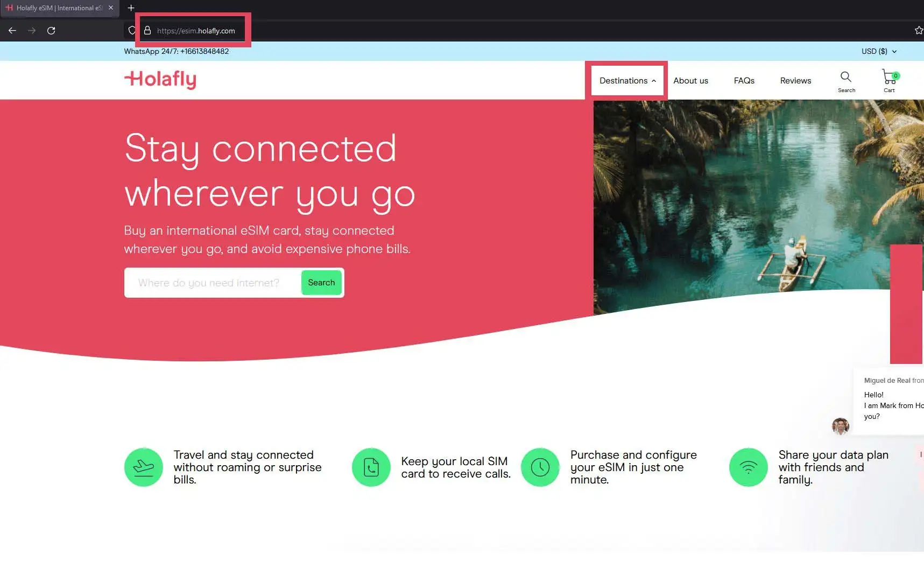Click the browser address bar URL

point(196,31)
